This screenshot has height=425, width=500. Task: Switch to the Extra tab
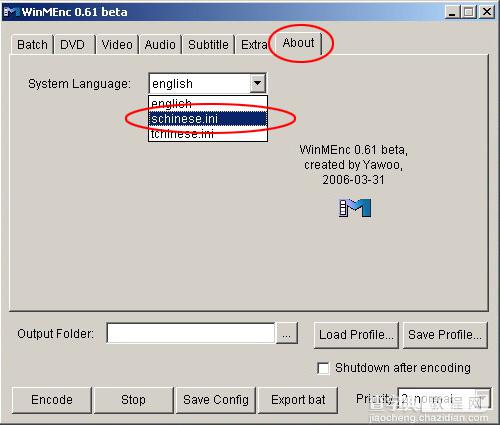point(254,45)
